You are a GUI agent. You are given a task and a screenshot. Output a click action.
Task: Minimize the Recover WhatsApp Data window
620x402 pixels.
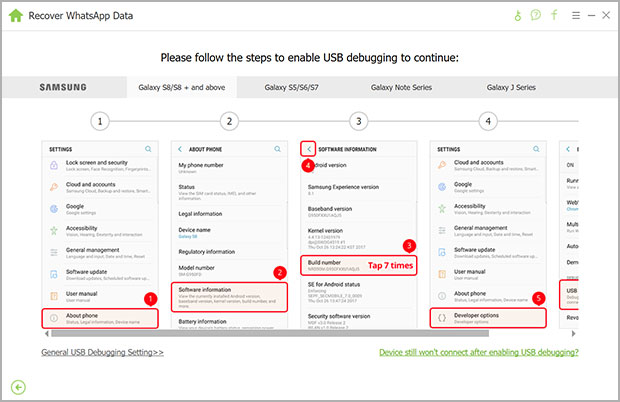592,15
